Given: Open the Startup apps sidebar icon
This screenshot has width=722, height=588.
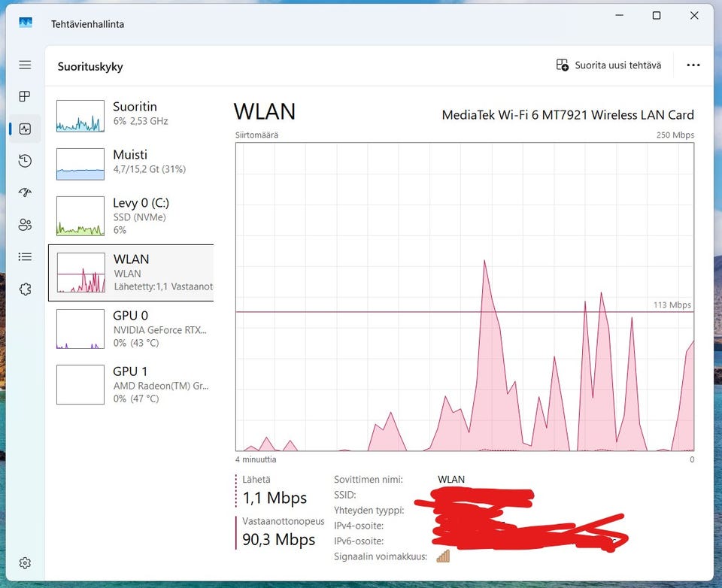Looking at the screenshot, I should tap(25, 192).
